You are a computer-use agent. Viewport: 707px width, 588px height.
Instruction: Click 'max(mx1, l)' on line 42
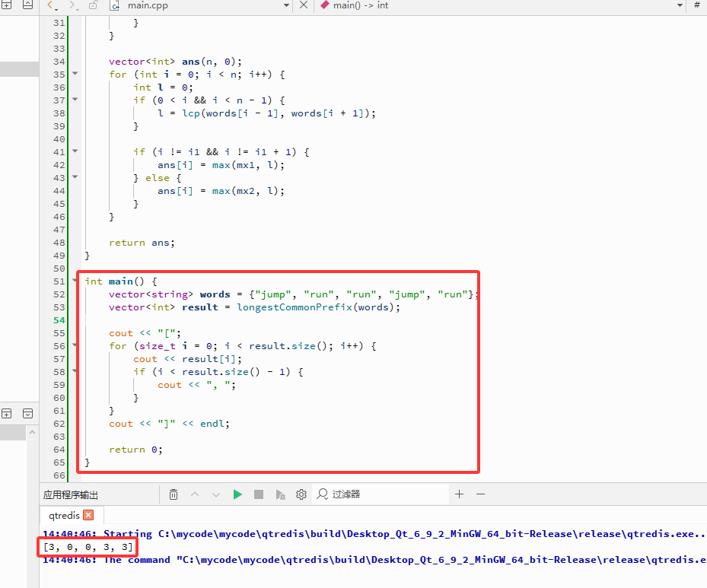coord(245,165)
